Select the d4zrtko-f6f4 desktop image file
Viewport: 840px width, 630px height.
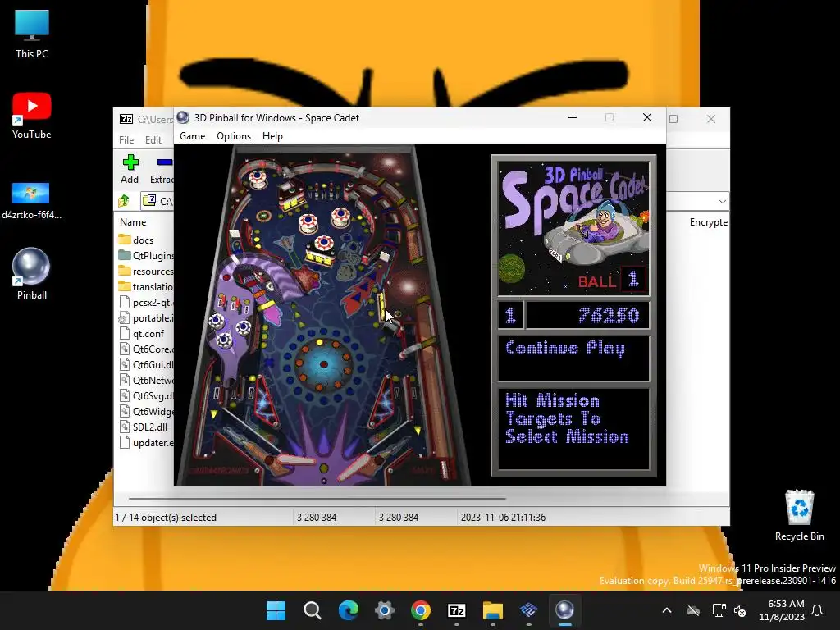[32, 202]
